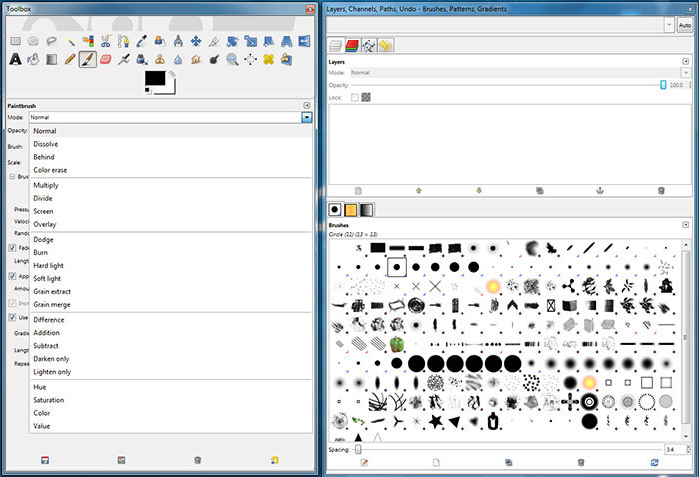
Task: Pick the star-shaped brush thumbnail
Action: [x=435, y=421]
